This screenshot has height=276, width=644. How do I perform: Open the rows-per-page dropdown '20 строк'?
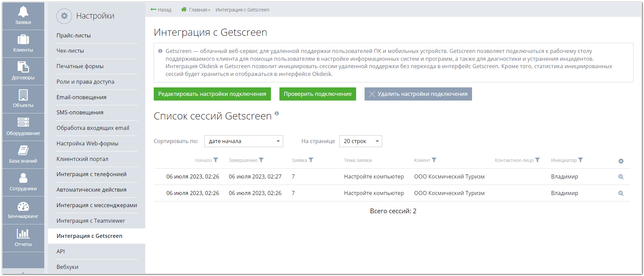(361, 141)
